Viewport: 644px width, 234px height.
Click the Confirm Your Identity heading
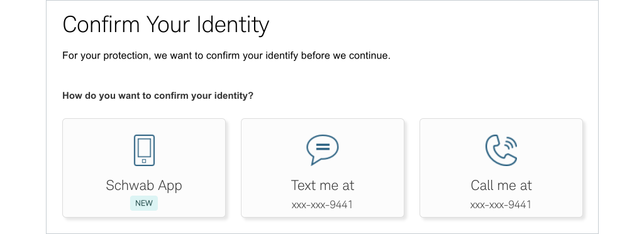(x=166, y=25)
